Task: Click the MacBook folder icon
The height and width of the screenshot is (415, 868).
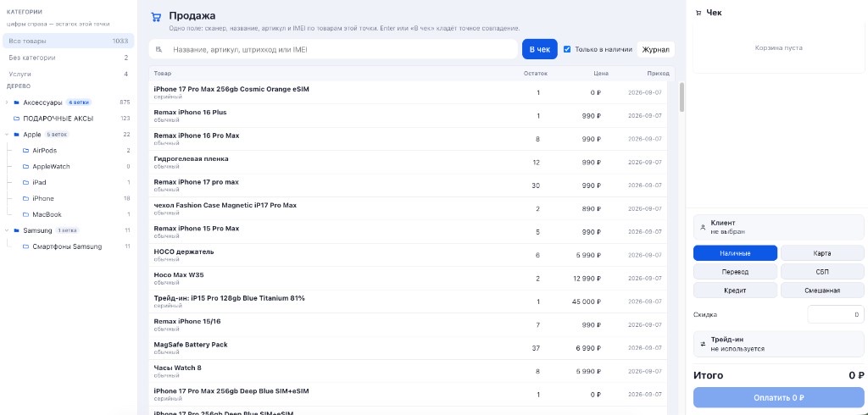Action: point(26,214)
